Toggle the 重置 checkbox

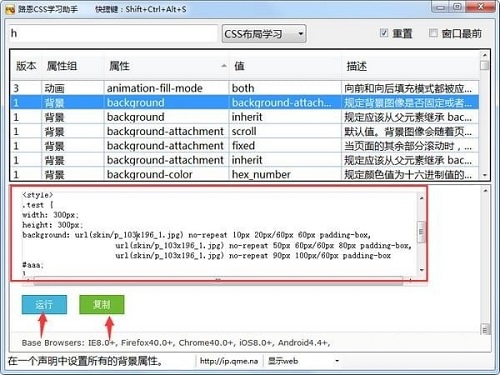(x=384, y=33)
